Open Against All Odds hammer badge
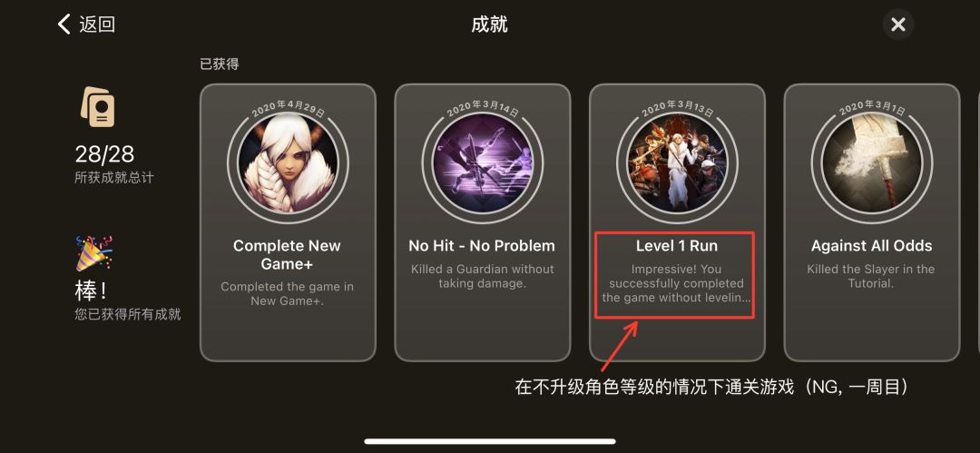This screenshot has height=453, width=980. coord(872,164)
